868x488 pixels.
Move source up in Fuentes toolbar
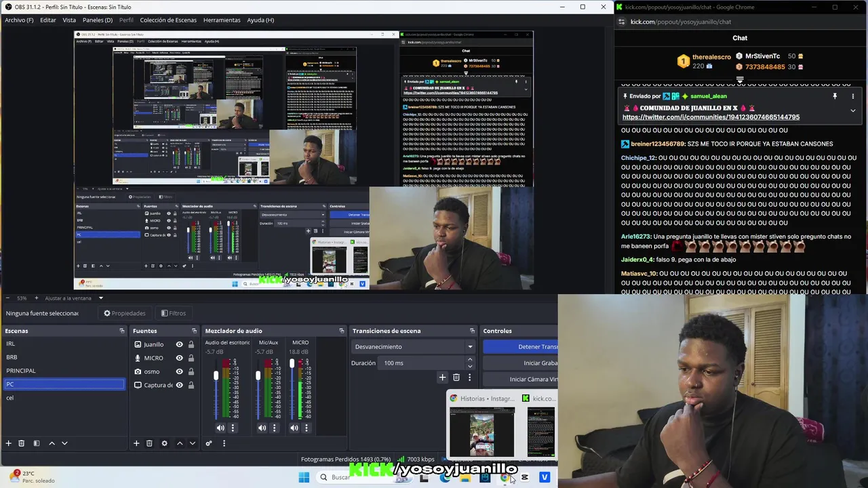(180, 443)
